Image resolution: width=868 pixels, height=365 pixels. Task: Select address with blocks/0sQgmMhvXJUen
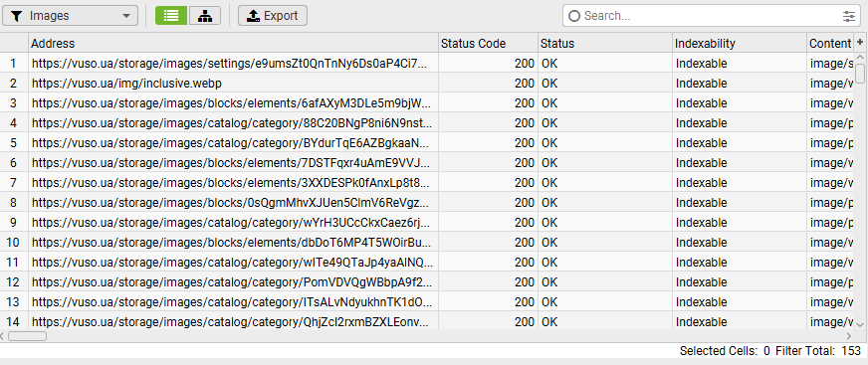pyautogui.click(x=233, y=203)
